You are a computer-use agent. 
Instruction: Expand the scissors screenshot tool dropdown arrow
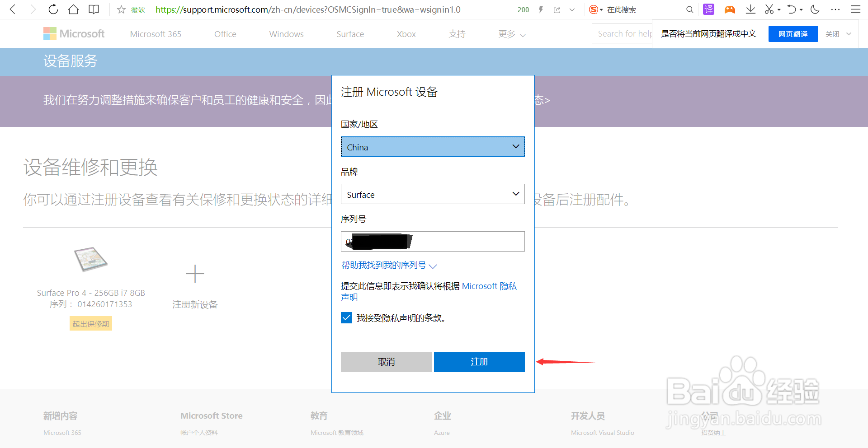[x=779, y=10]
